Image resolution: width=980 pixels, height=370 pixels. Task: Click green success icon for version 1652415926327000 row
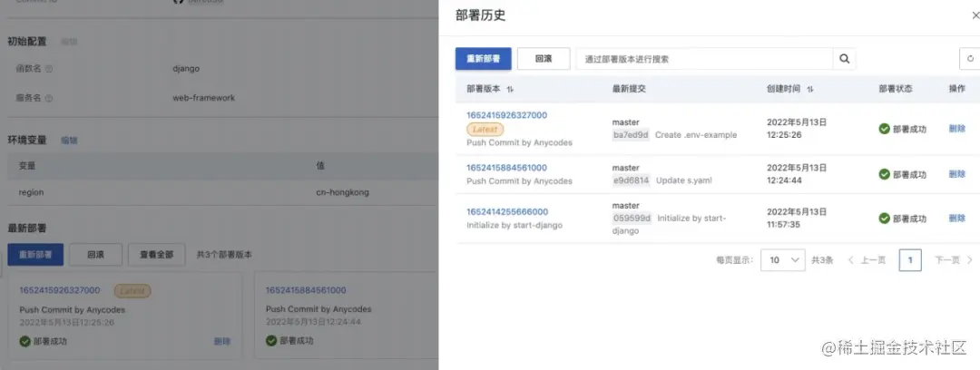tap(885, 129)
